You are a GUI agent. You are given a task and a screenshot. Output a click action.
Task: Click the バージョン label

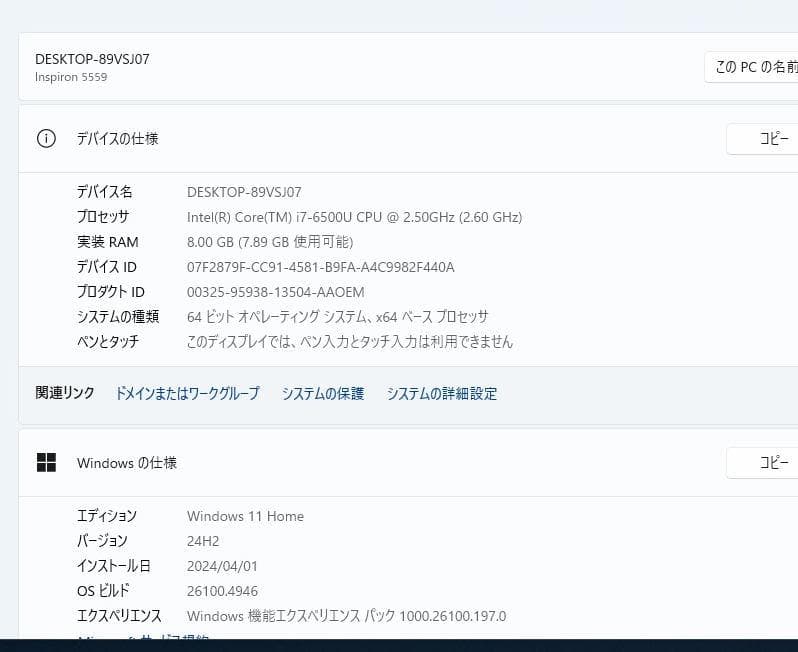point(102,541)
